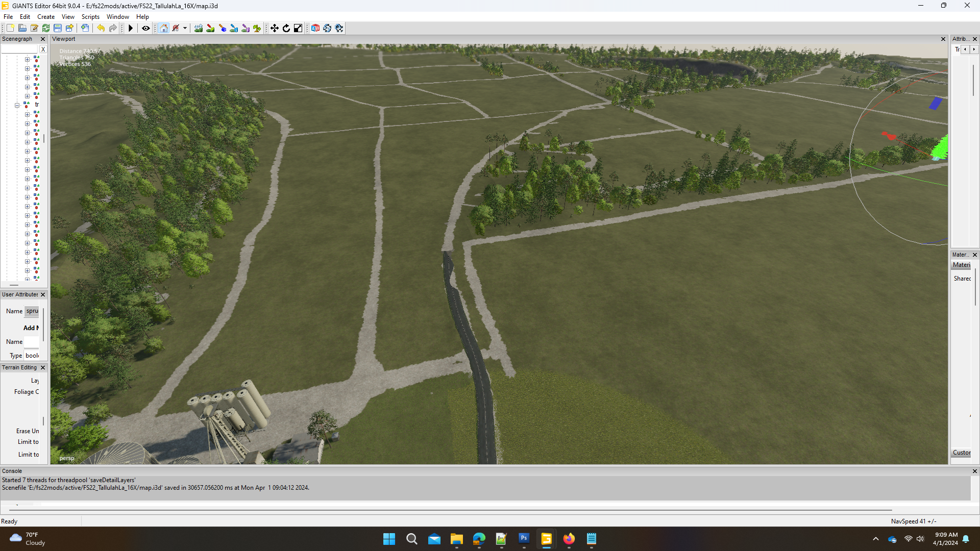Click the Translate move gizmo icon
Image resolution: width=980 pixels, height=551 pixels.
pos(275,28)
